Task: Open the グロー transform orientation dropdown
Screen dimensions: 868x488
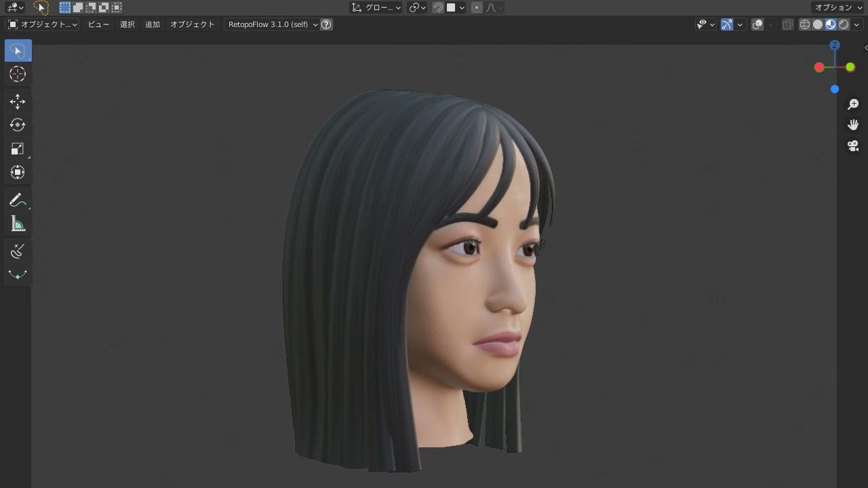Action: pos(376,7)
